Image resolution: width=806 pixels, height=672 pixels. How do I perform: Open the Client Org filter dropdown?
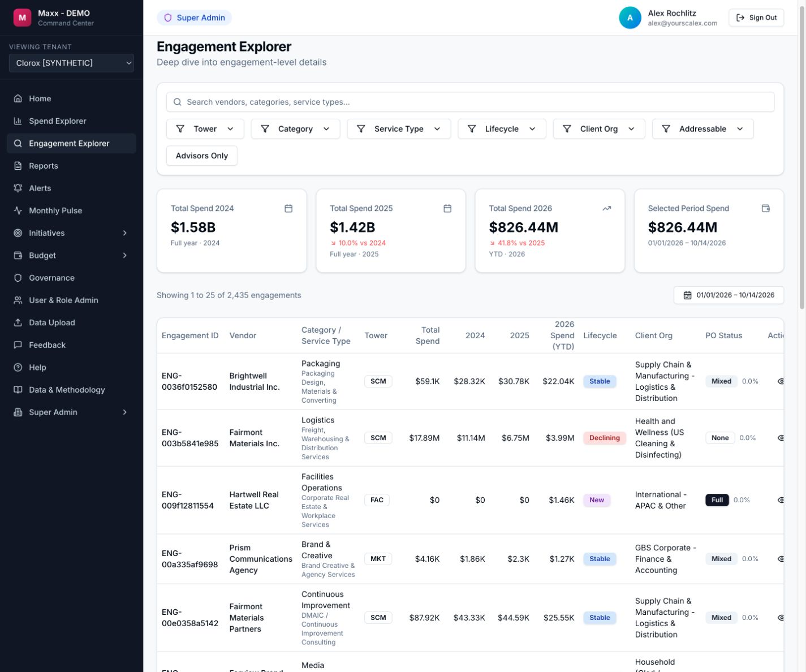click(x=599, y=129)
